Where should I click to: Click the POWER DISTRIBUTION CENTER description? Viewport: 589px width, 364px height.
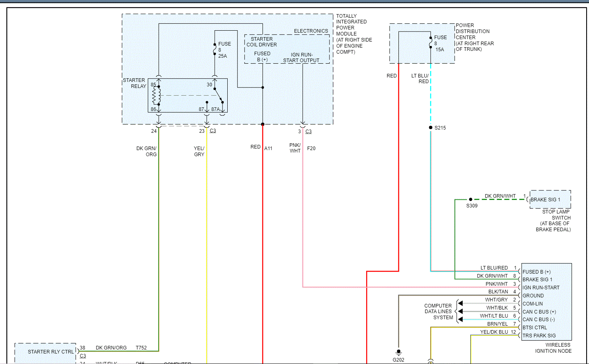click(475, 37)
